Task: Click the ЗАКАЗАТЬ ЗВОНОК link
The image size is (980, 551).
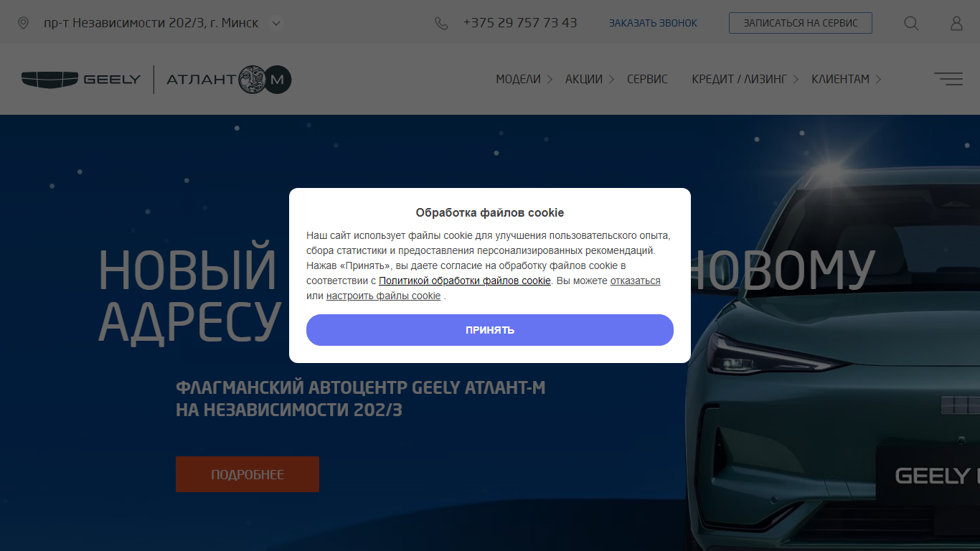Action: point(653,23)
